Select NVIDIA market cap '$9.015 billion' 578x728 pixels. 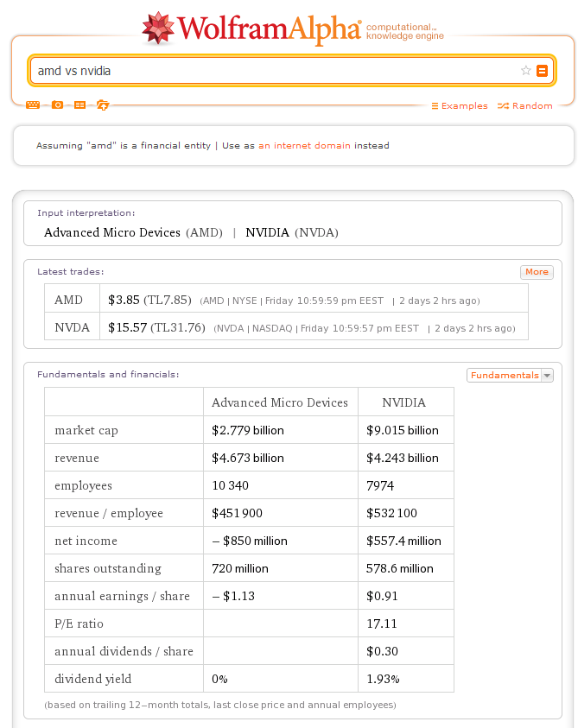coord(403,430)
